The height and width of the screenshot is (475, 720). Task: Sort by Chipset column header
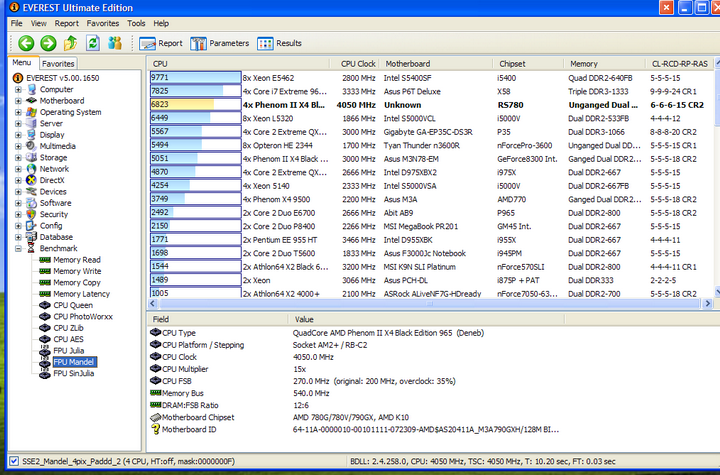[x=528, y=63]
